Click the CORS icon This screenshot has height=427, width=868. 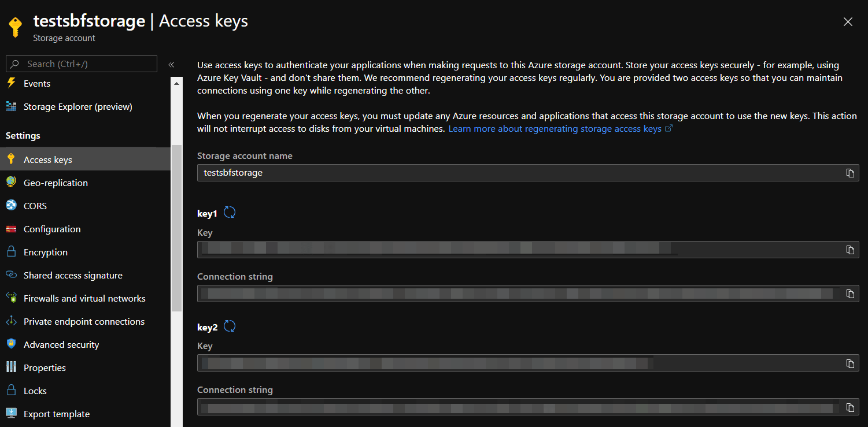[x=11, y=205]
